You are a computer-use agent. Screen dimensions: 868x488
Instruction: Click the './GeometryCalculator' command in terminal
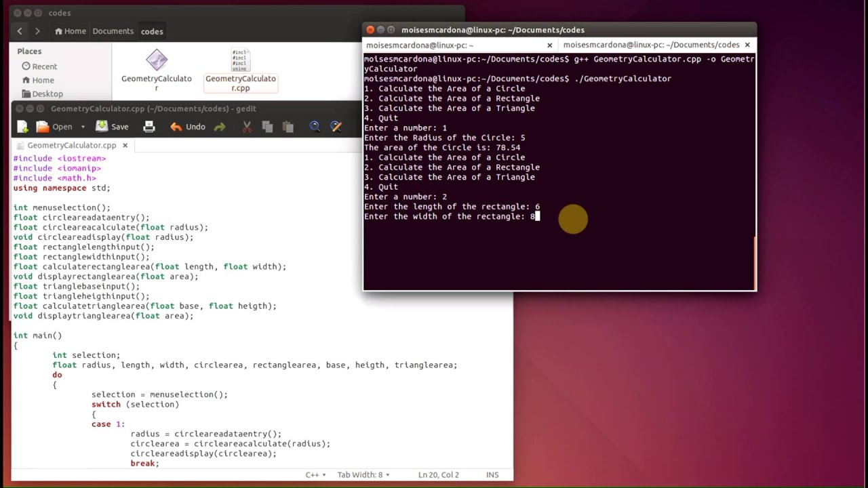623,79
